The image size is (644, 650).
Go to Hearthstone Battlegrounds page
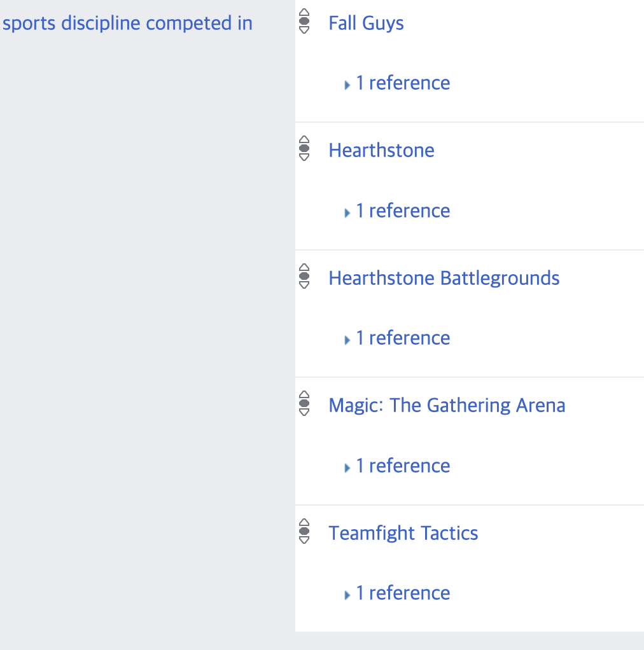click(x=444, y=279)
